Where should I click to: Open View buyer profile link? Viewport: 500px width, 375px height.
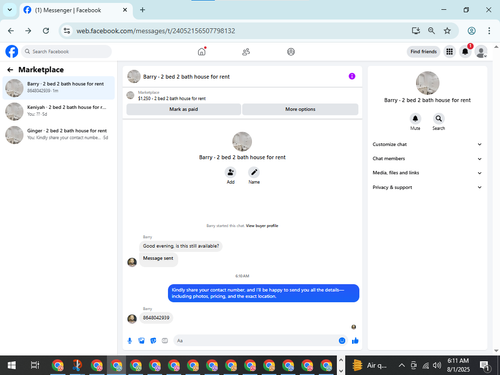(x=262, y=226)
